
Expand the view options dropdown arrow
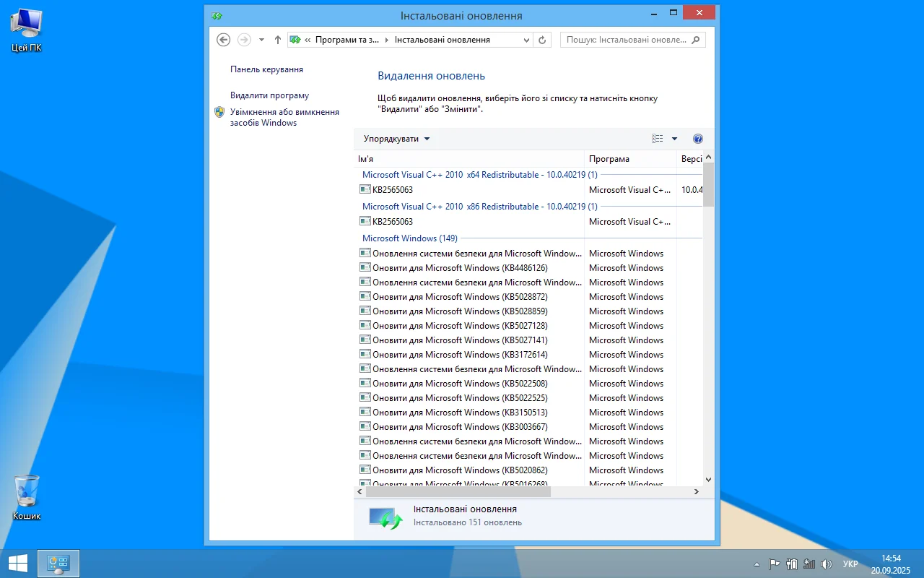click(x=675, y=139)
